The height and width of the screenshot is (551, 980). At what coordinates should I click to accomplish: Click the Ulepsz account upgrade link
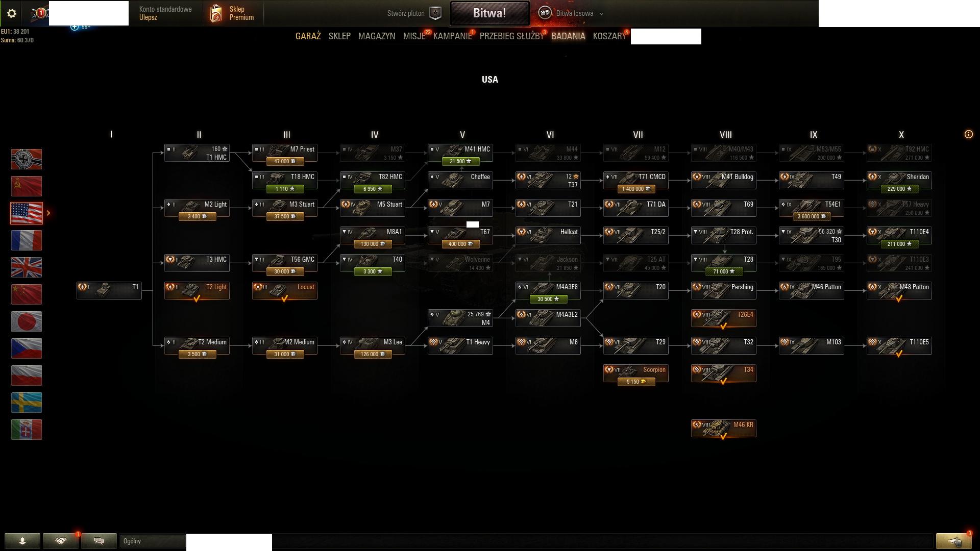[148, 17]
